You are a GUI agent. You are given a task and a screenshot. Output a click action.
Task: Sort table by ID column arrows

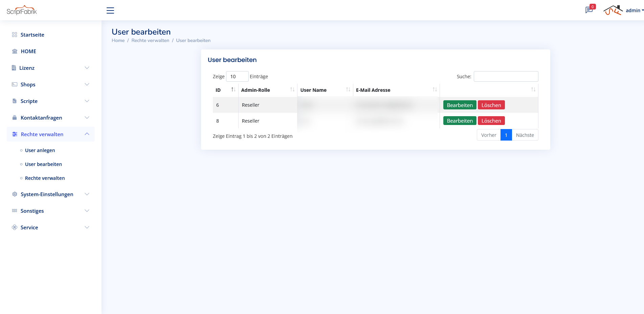point(233,89)
